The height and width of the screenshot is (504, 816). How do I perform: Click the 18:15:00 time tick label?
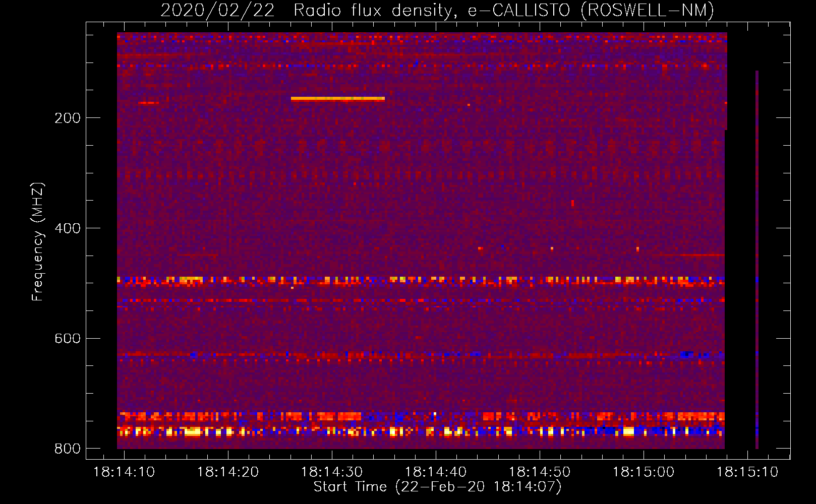(644, 472)
